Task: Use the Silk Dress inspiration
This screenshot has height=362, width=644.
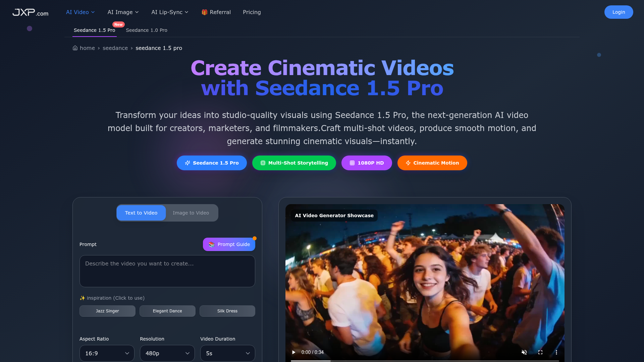Action: pyautogui.click(x=227, y=311)
